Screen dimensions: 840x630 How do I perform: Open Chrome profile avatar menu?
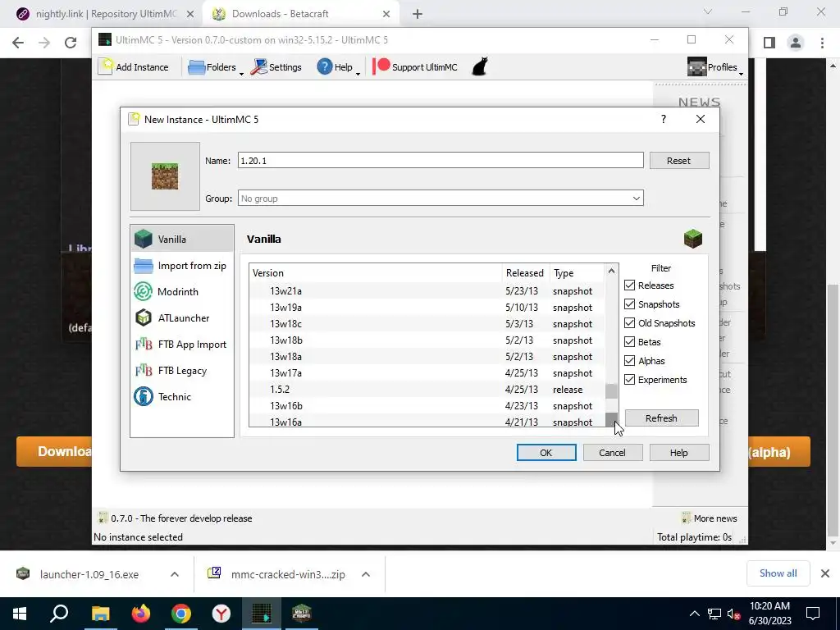click(796, 43)
